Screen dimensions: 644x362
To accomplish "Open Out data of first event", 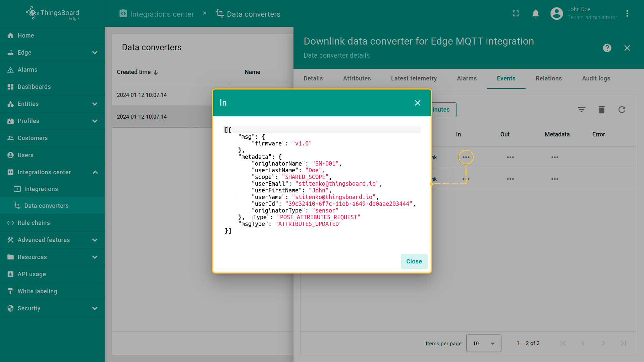I will pos(510,157).
